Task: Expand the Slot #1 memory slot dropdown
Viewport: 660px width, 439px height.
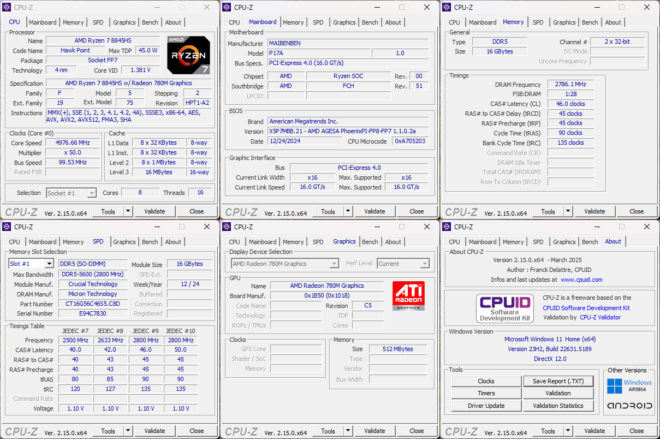Action: click(49, 263)
